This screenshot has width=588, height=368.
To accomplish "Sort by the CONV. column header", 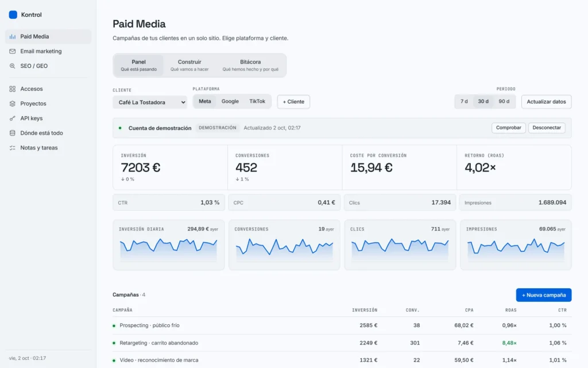I will 412,310.
